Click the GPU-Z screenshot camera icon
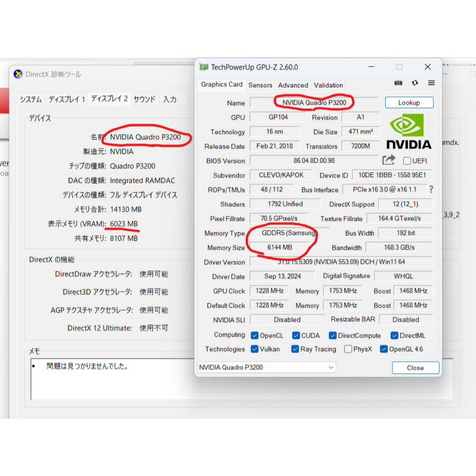 [x=398, y=83]
